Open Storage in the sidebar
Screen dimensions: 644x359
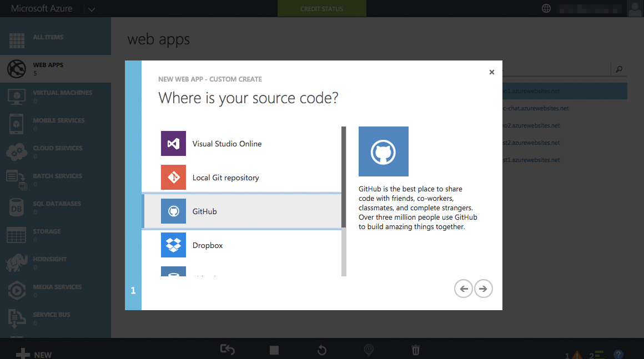point(56,235)
